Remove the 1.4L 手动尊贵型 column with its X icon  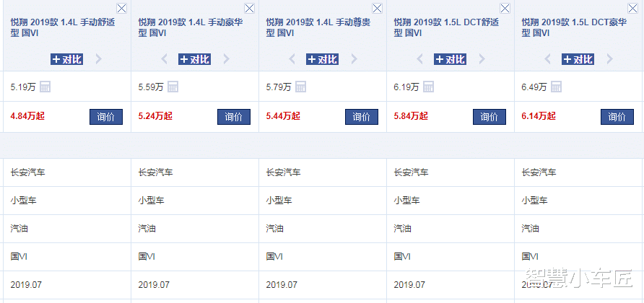click(x=377, y=8)
